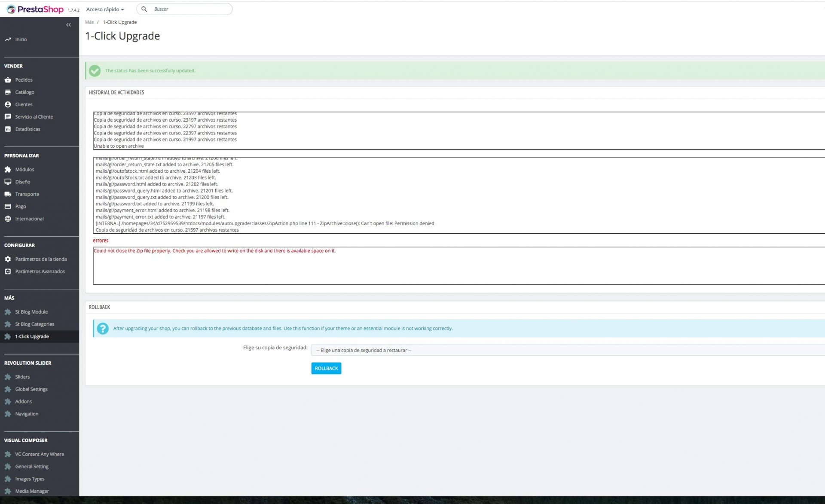Click the Estadísticas chart icon

(8, 129)
